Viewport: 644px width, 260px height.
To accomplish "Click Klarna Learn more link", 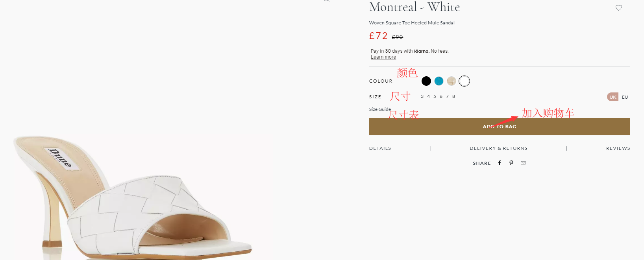I will pos(383,57).
